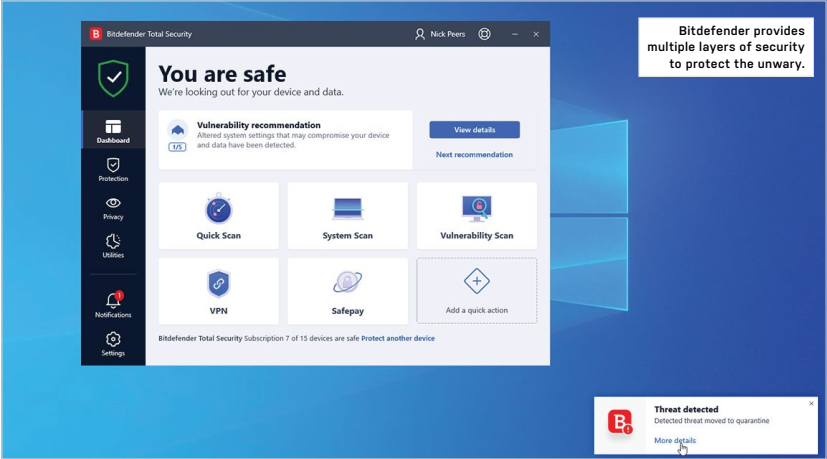Open the VPN quick action
The height and width of the screenshot is (459, 827).
coord(218,291)
